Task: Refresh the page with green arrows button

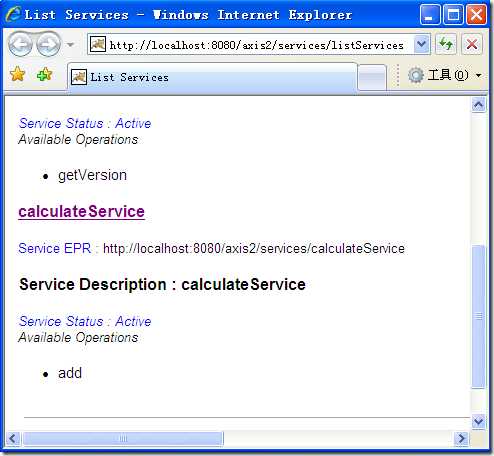Action: coord(446,44)
